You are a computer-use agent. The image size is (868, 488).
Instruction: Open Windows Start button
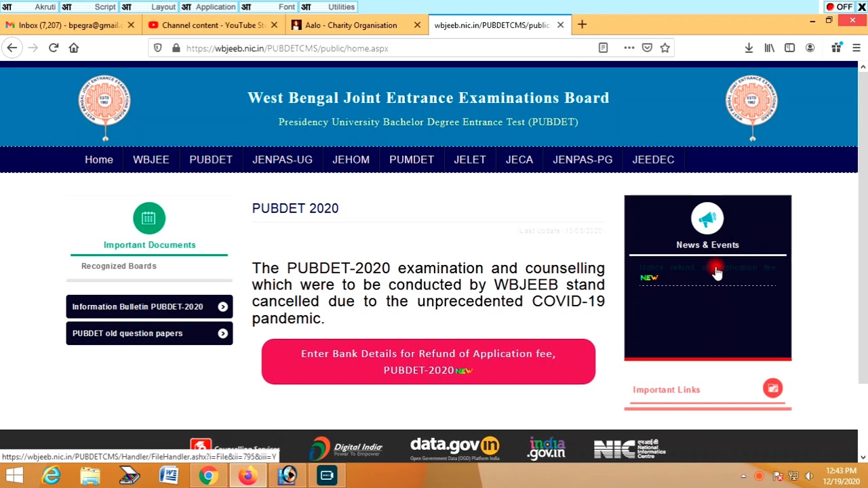coord(14,476)
